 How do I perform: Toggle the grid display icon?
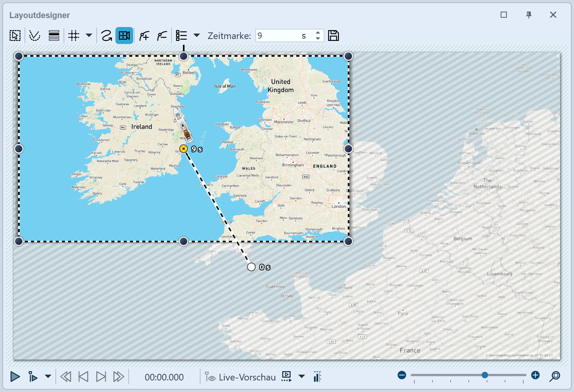click(74, 35)
